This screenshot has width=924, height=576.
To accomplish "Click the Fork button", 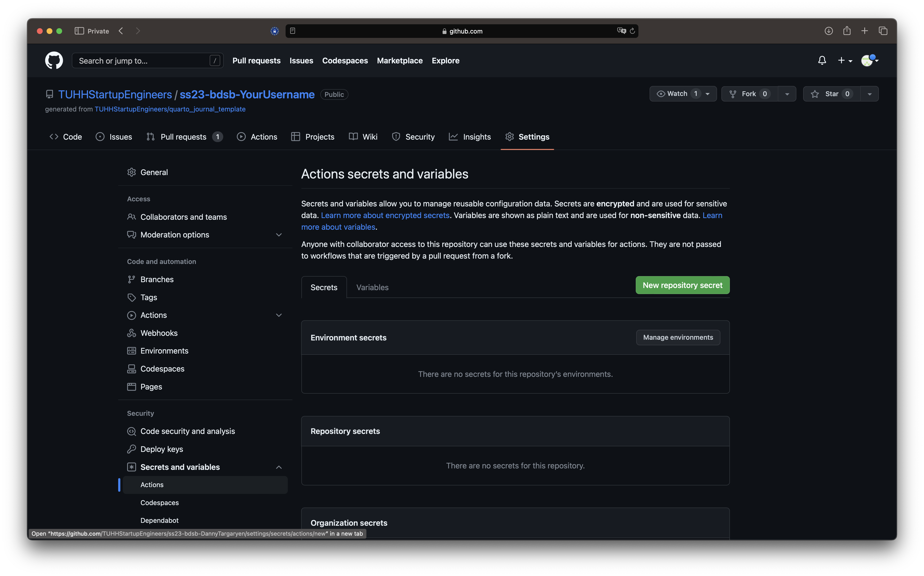I will point(749,94).
